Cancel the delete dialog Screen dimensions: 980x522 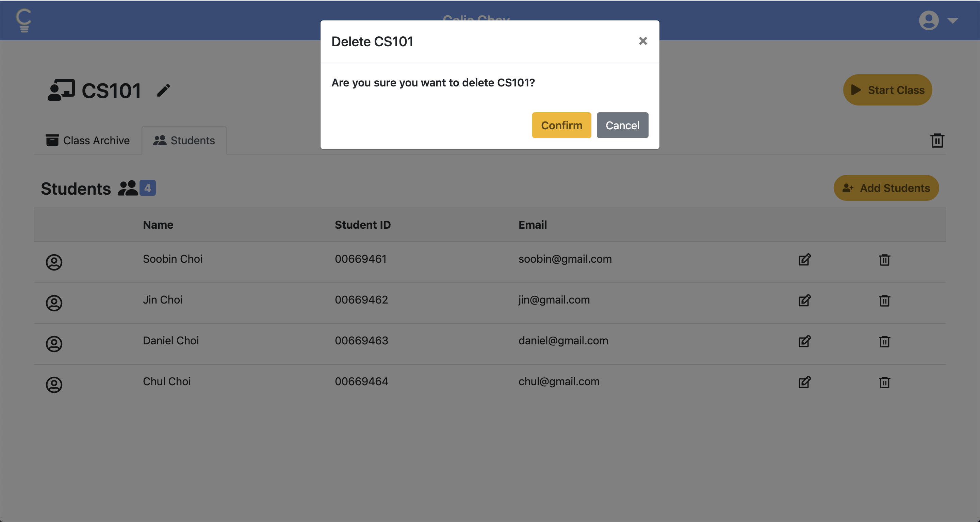point(622,125)
